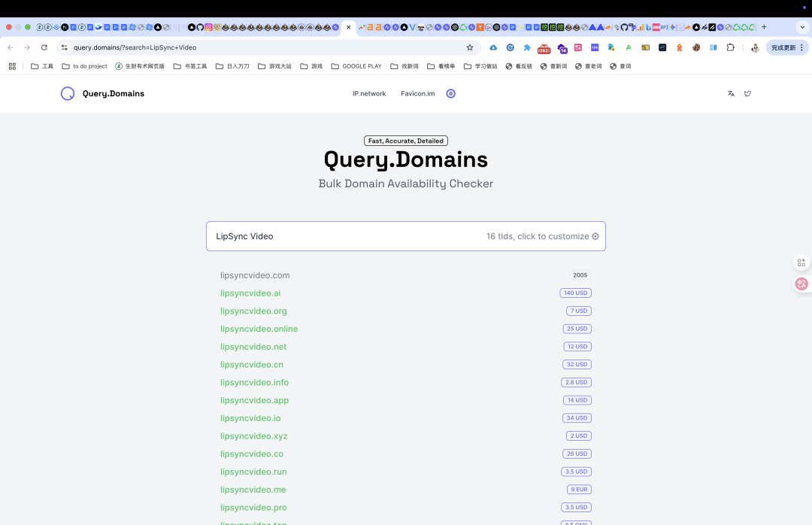Open the dark chart extension icon

662,47
